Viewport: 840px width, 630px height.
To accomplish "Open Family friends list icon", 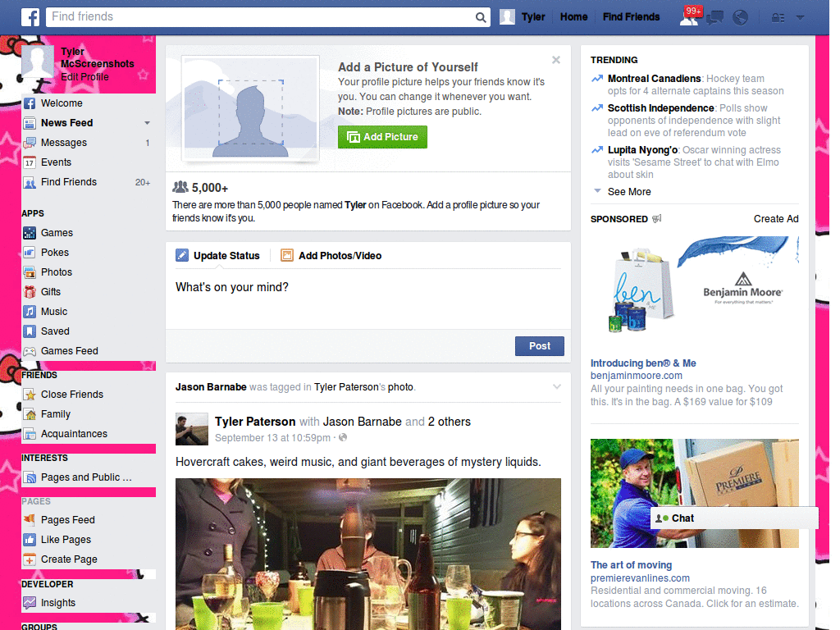I will [x=30, y=414].
